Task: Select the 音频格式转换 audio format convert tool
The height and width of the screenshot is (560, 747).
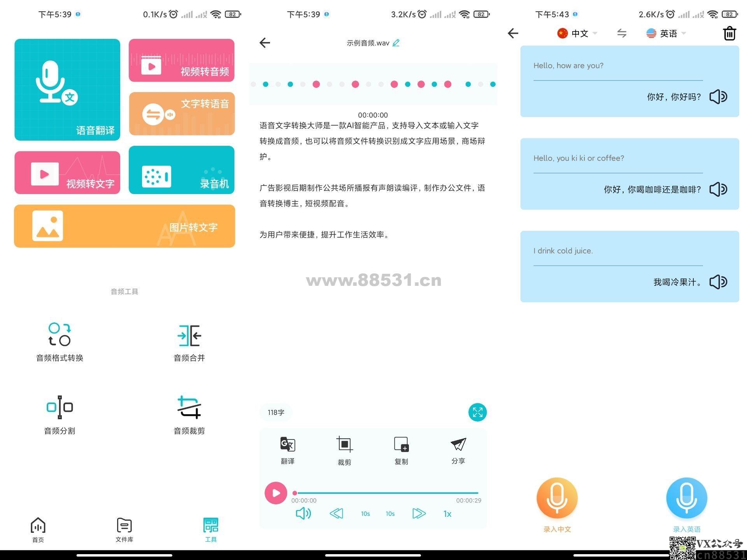Action: coord(60,342)
